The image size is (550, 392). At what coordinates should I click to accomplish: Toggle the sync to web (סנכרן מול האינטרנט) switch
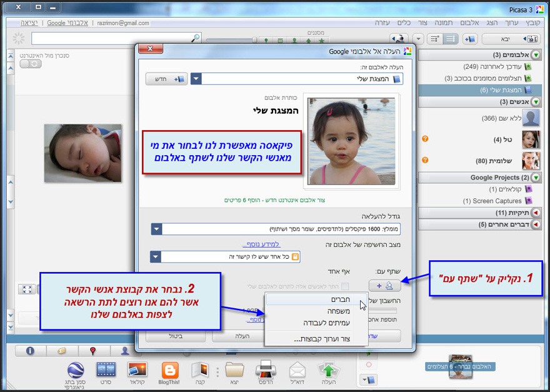[31, 64]
